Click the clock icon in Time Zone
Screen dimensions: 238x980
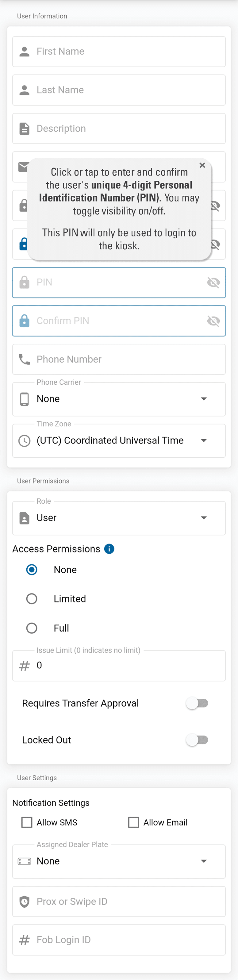click(24, 440)
